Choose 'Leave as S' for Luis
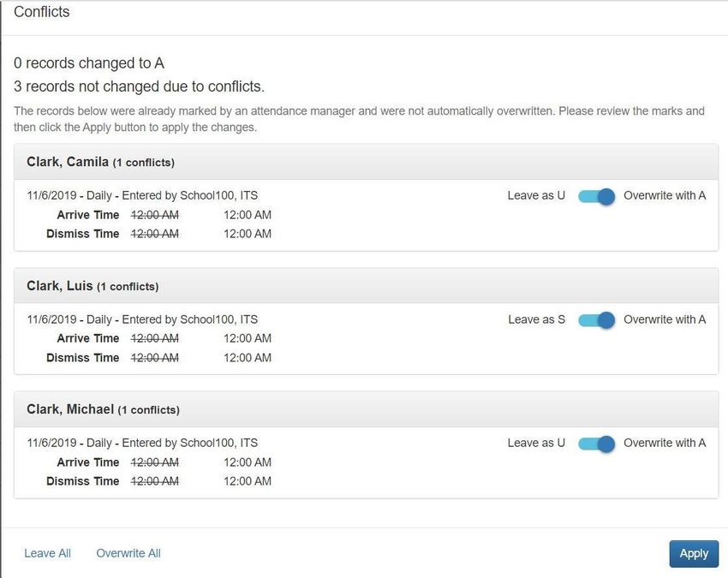 coord(536,319)
